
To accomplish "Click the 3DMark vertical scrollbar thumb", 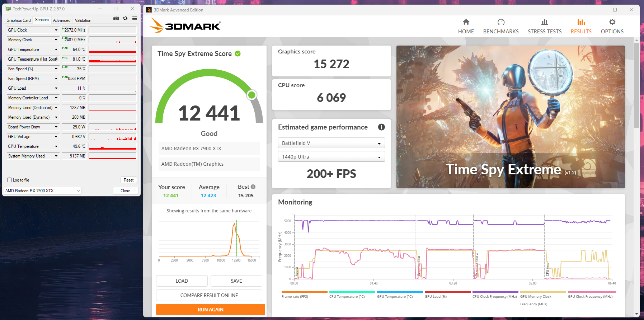I will 636,85.
